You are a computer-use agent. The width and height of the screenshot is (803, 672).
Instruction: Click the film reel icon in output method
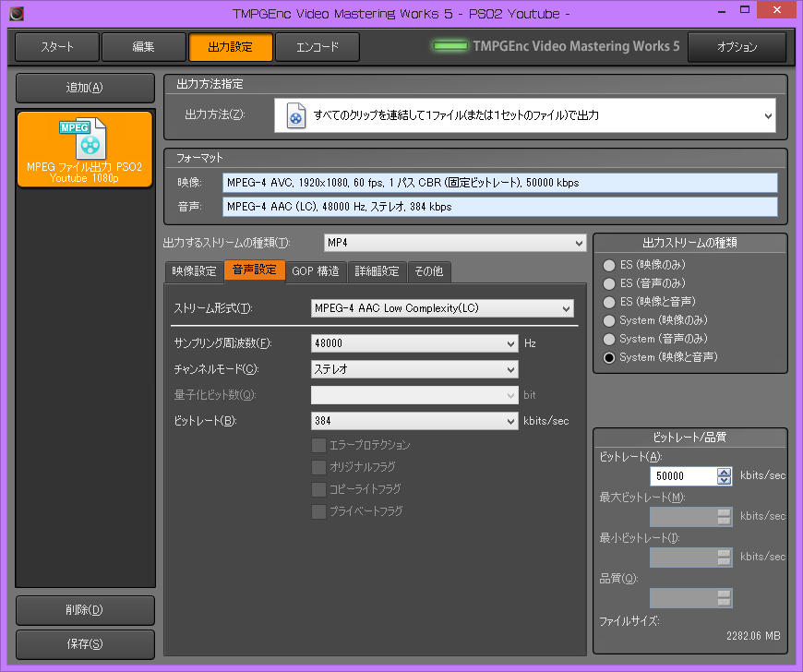pos(296,115)
